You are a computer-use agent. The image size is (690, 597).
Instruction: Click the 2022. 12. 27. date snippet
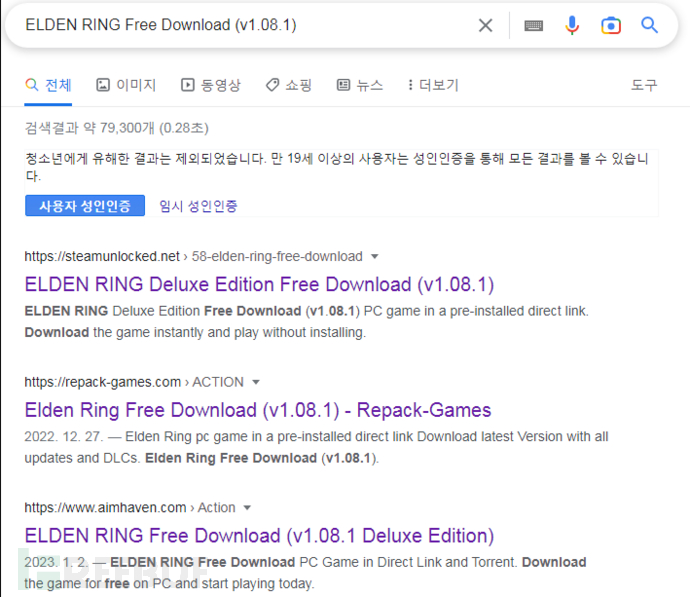(x=63, y=436)
